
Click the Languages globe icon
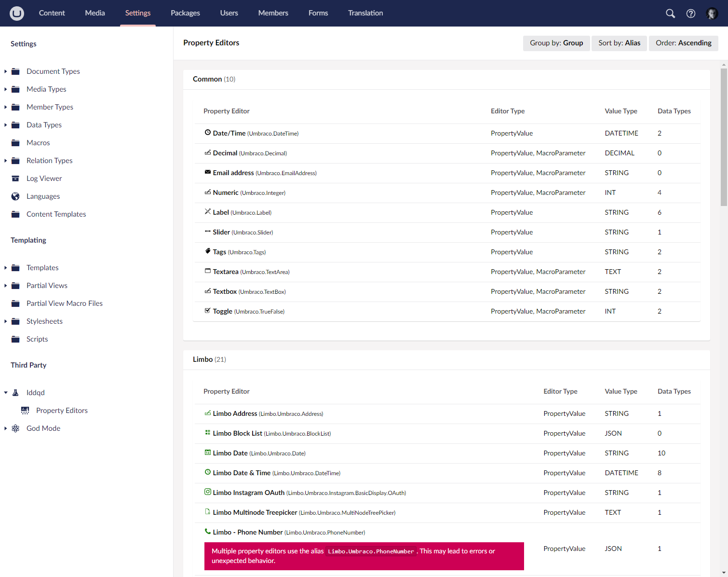click(15, 196)
